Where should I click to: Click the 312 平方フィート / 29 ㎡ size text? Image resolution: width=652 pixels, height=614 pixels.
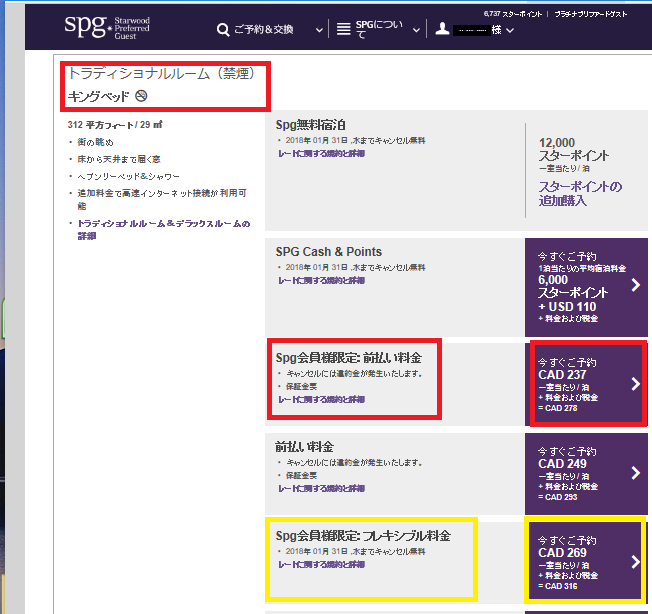click(115, 125)
